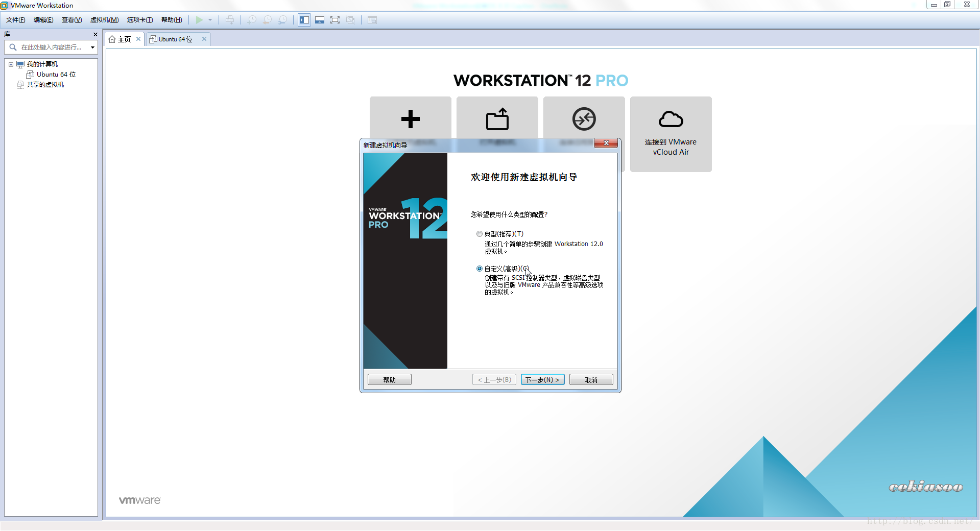The width and height of the screenshot is (980, 531).
Task: Select 共享的虚拟机 in library tree
Action: coord(45,85)
